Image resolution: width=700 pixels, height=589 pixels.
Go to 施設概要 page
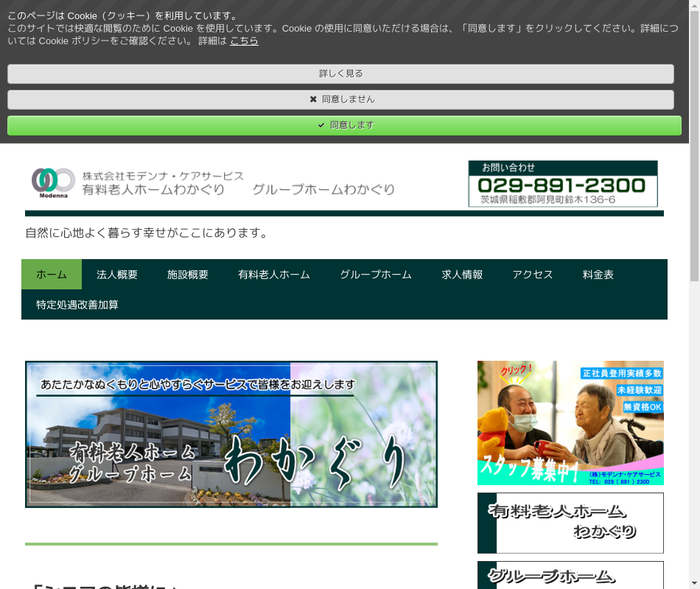[x=188, y=275]
